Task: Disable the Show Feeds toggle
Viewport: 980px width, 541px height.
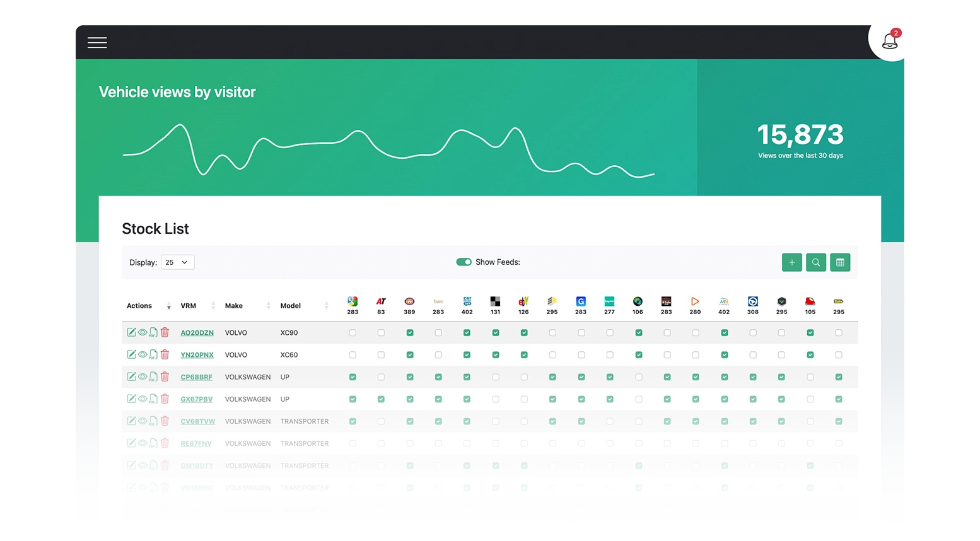Action: pyautogui.click(x=464, y=262)
